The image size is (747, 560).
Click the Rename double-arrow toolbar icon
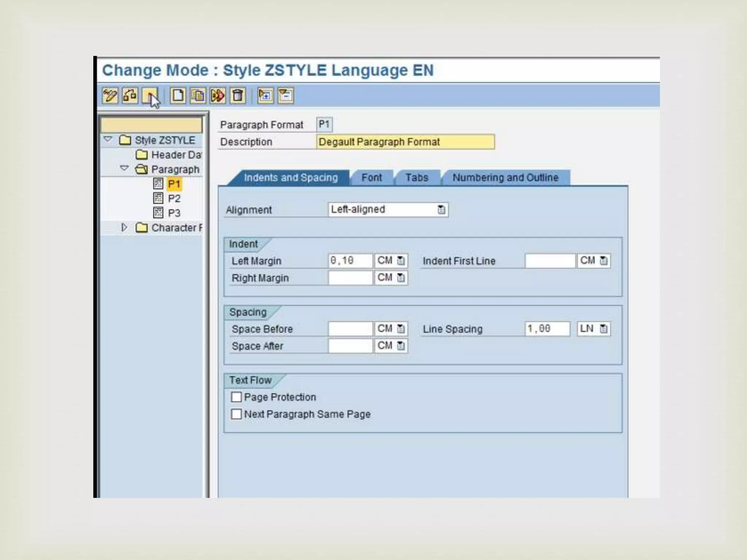(218, 96)
